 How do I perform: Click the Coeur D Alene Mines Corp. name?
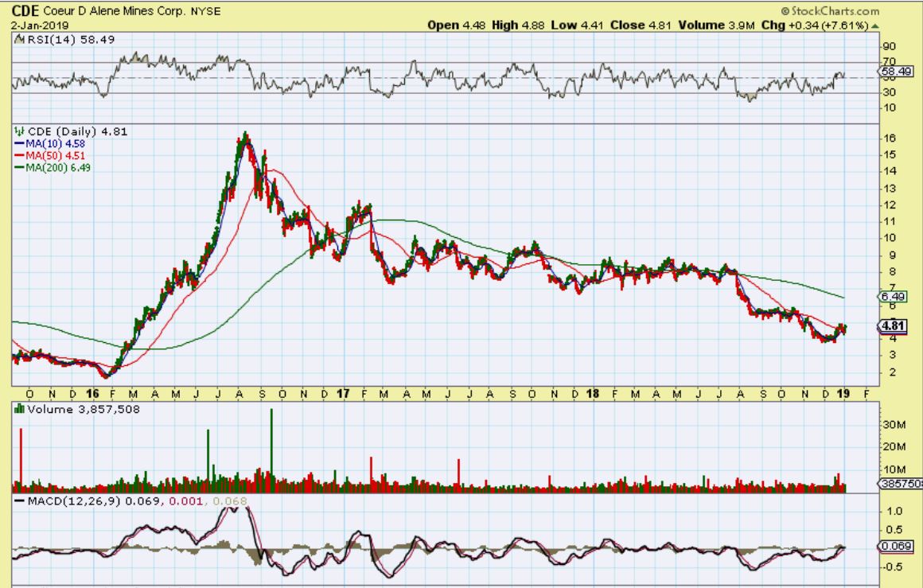[115, 11]
